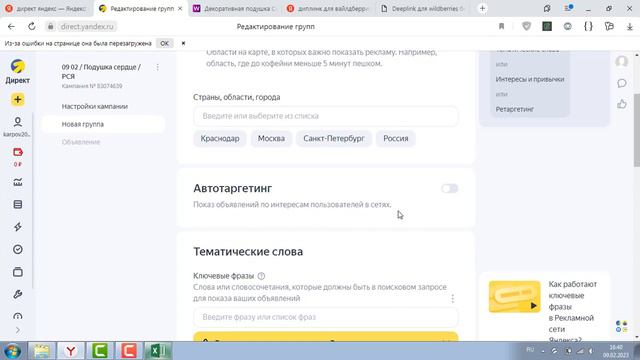Click the lightning bolt icon in sidebar
The height and width of the screenshot is (360, 640).
click(x=18, y=227)
